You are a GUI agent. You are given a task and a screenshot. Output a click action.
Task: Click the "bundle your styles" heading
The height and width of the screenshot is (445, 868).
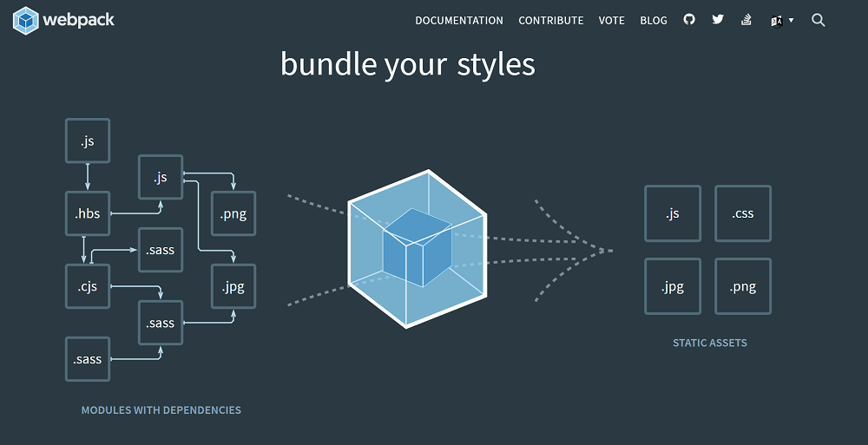[408, 65]
